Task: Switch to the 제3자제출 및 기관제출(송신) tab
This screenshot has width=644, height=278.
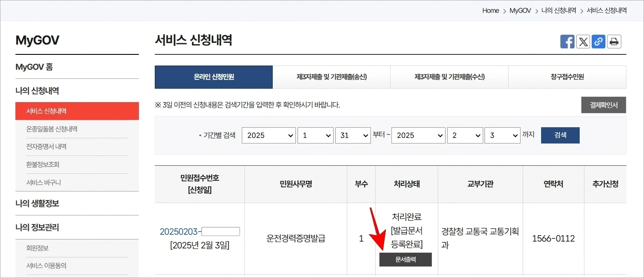Action: pyautogui.click(x=331, y=77)
